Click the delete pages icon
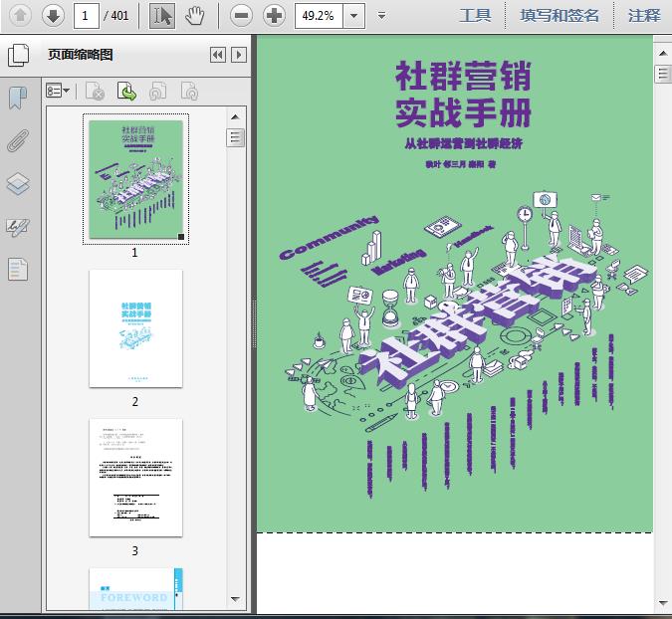The height and width of the screenshot is (619, 672). tap(96, 91)
